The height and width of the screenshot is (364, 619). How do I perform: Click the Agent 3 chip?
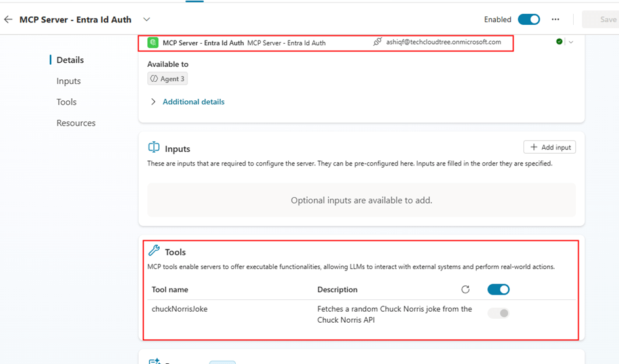point(168,79)
